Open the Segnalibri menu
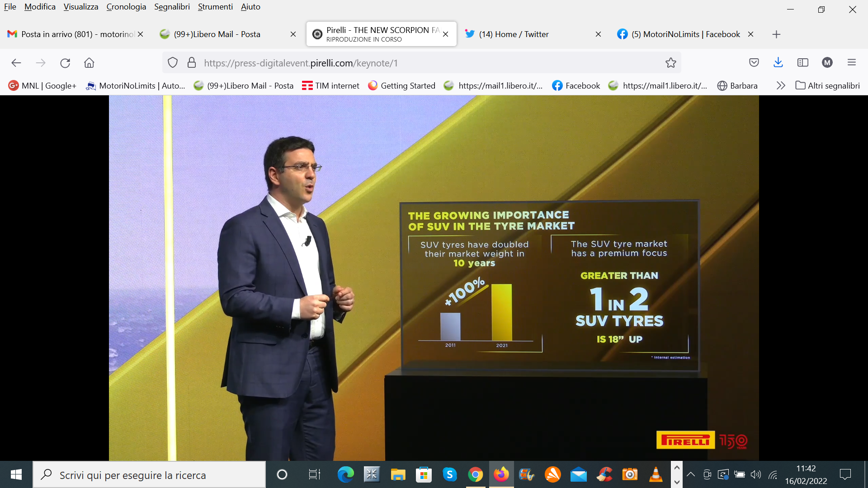The image size is (868, 488). (172, 7)
